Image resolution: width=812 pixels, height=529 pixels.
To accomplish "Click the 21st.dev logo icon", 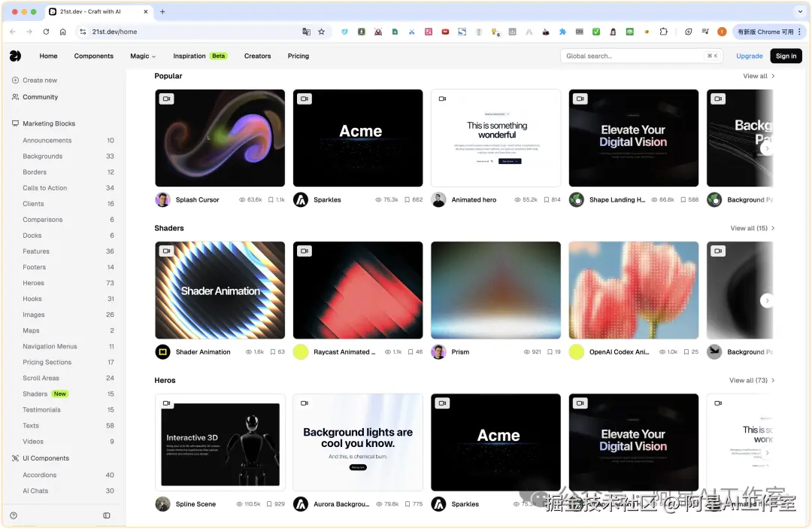I will pyautogui.click(x=16, y=56).
